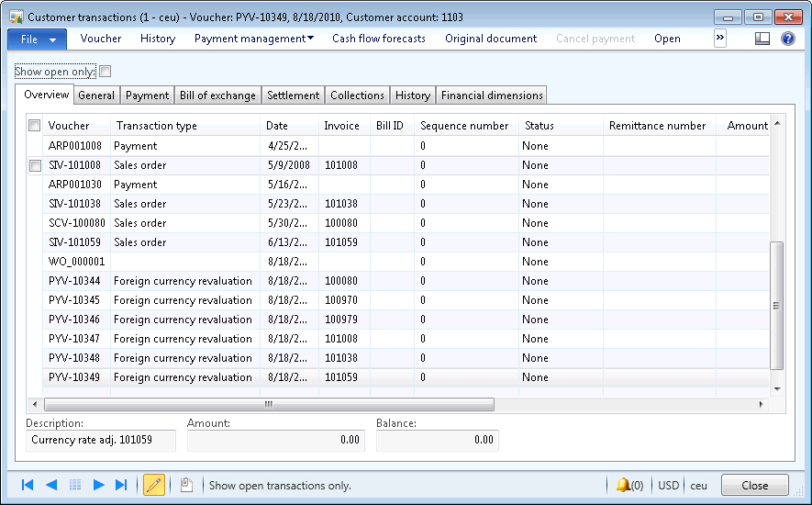
Task: Select the PYV-10344 voucher cell
Action: pos(77,281)
